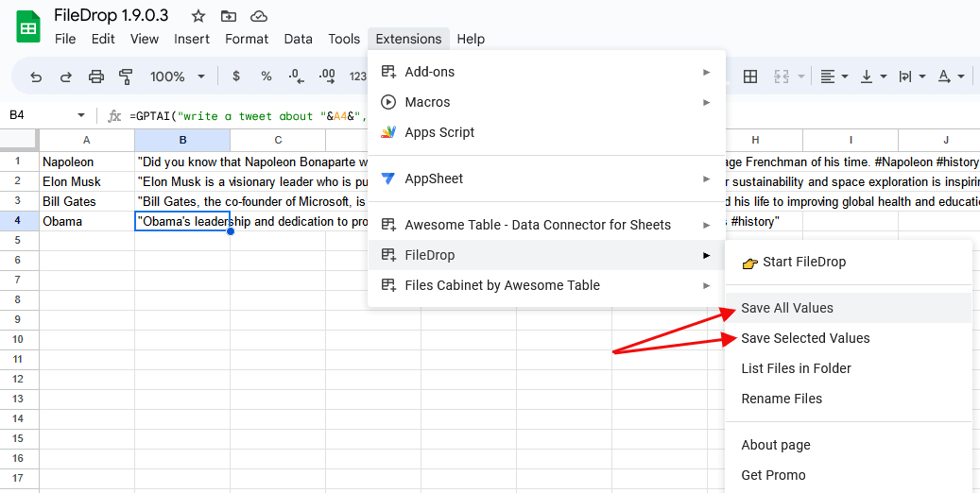This screenshot has height=493, width=980.
Task: Expand the AppSheet submenu
Action: [x=546, y=178]
